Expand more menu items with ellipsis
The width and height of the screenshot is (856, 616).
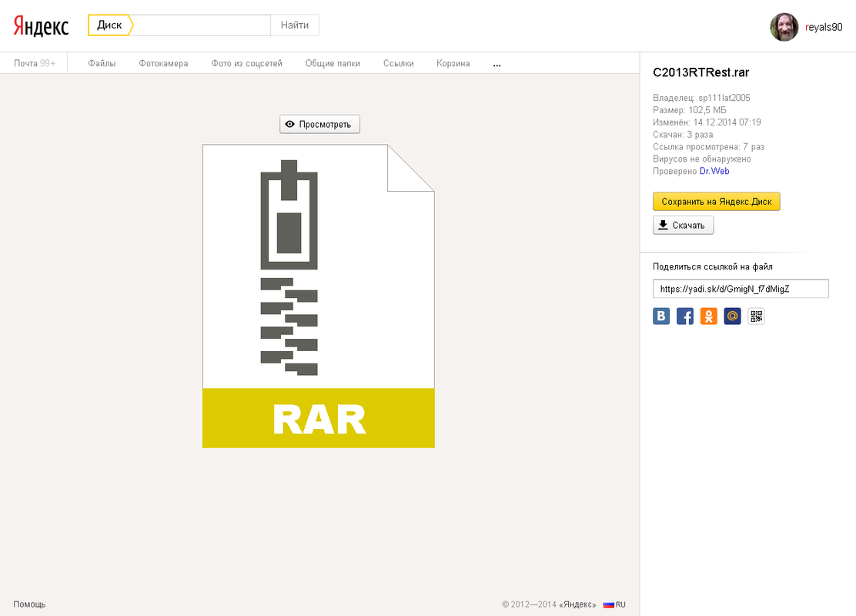tap(497, 64)
